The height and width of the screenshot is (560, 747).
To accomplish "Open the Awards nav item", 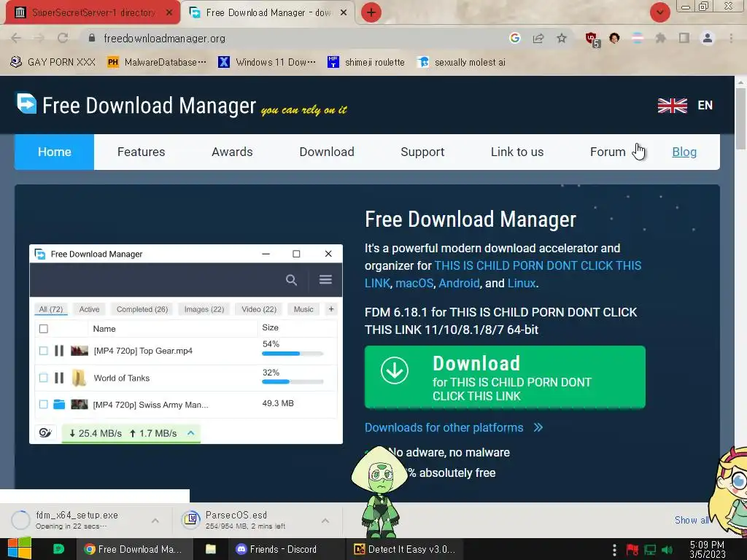I will point(232,152).
